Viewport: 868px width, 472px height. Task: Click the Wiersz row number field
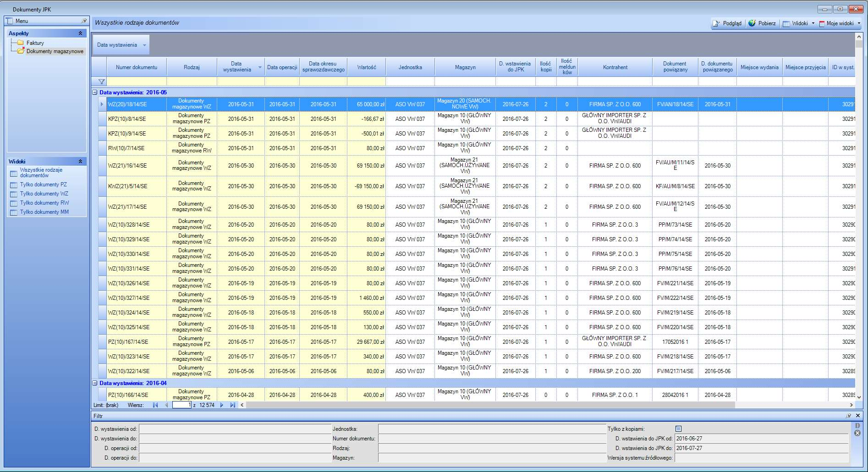[x=182, y=405]
